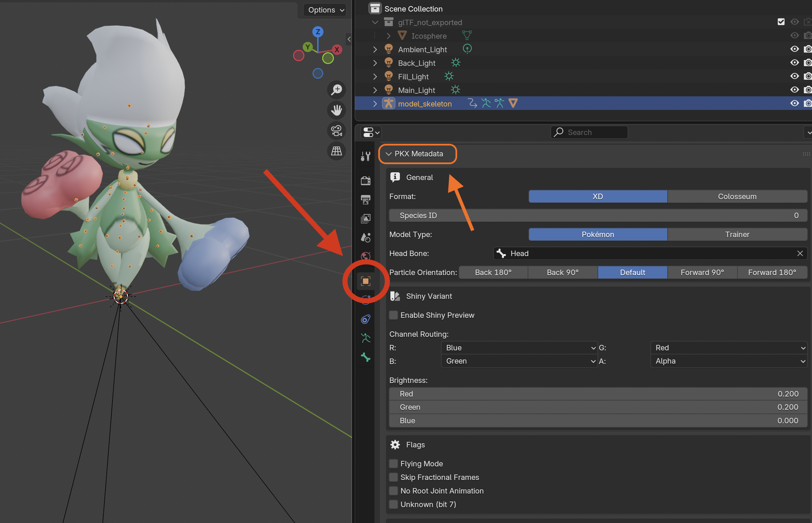
Task: Click the Main_Light sun data icon
Action: coord(455,90)
